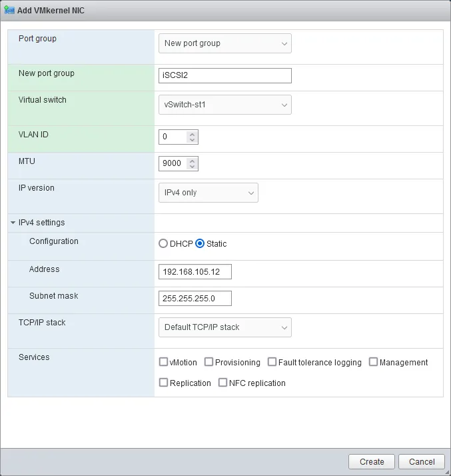Increase the VLAN ID value with up arrow
Image resolution: width=451 pixels, height=476 pixels.
(x=193, y=133)
